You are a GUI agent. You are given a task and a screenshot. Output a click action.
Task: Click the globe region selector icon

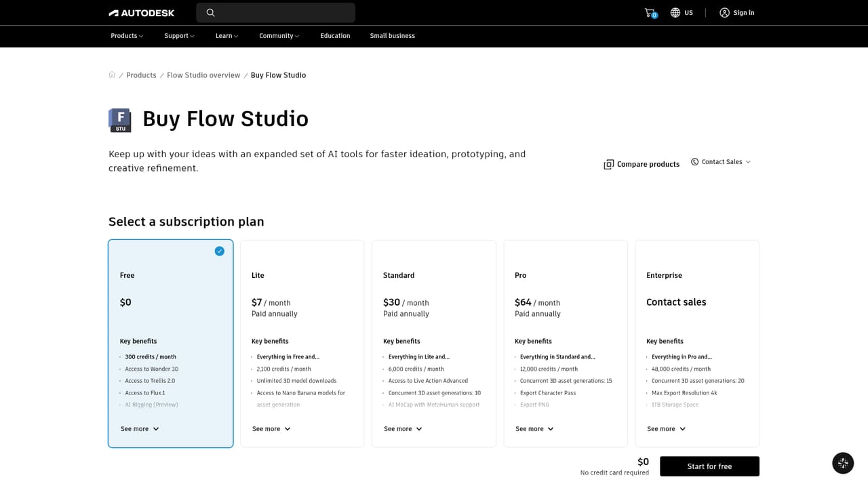675,13
